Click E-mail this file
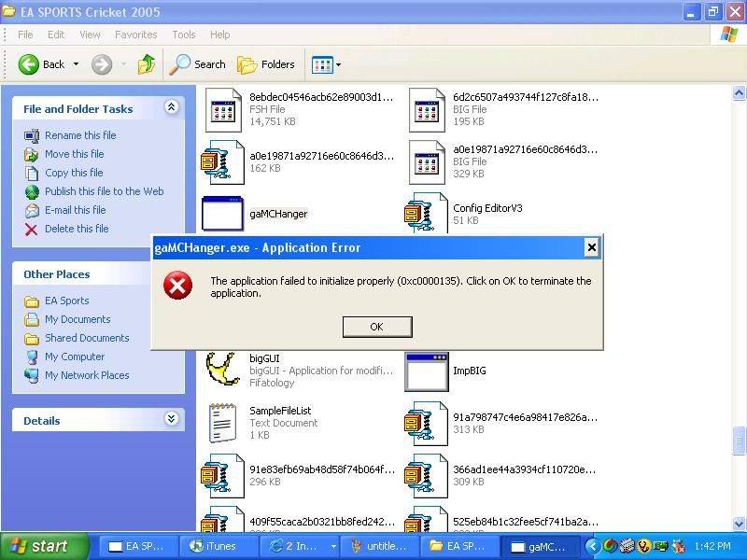The width and height of the screenshot is (747, 560). (76, 209)
